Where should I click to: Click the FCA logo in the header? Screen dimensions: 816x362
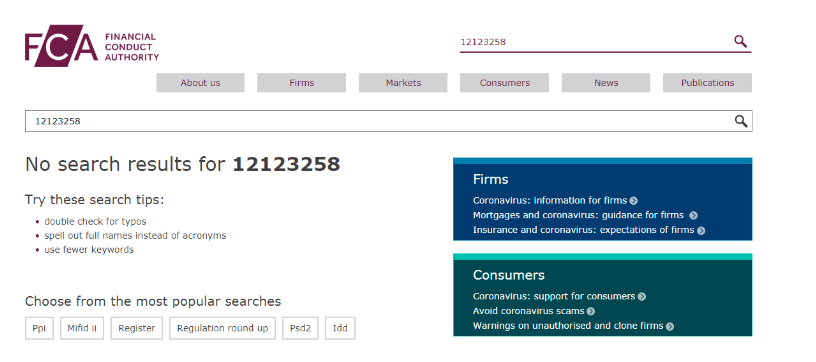pos(92,46)
